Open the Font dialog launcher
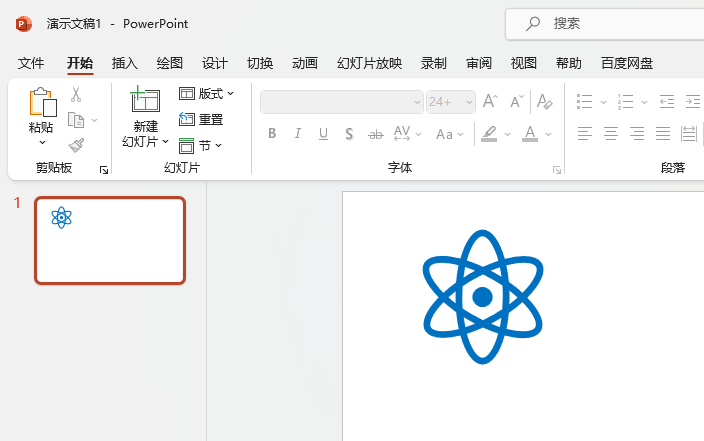Image resolution: width=704 pixels, height=441 pixels. click(557, 170)
